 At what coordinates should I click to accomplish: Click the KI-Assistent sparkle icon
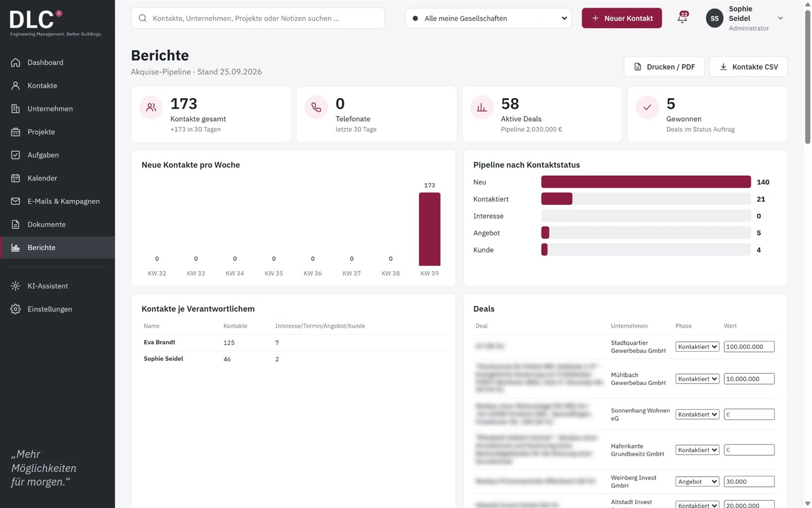tap(16, 286)
